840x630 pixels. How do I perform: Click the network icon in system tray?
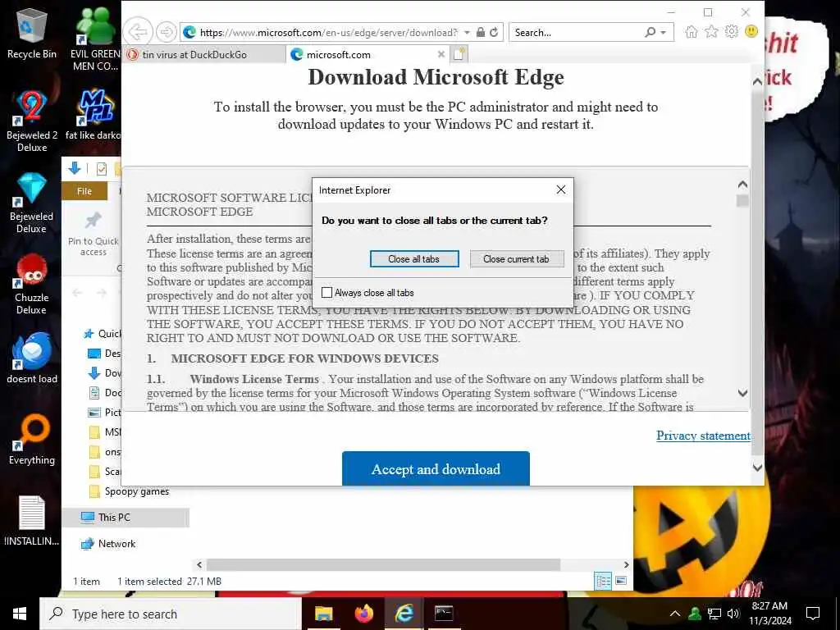714,614
